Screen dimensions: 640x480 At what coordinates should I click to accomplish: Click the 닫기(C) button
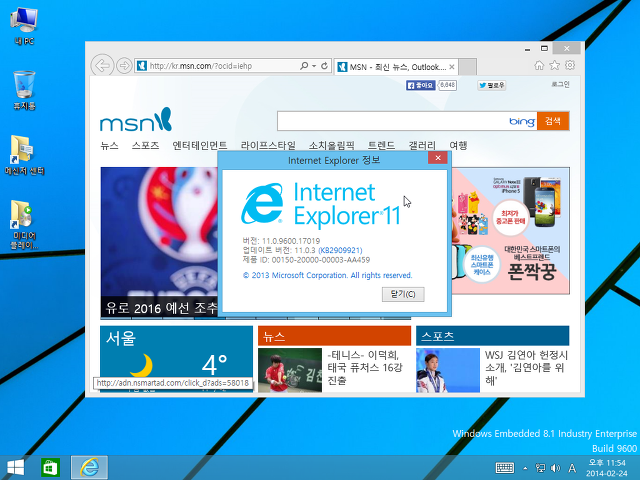[x=403, y=294]
